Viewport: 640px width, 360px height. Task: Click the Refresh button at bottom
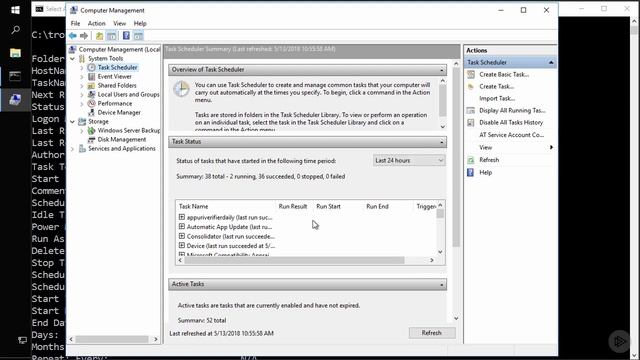coord(431,333)
